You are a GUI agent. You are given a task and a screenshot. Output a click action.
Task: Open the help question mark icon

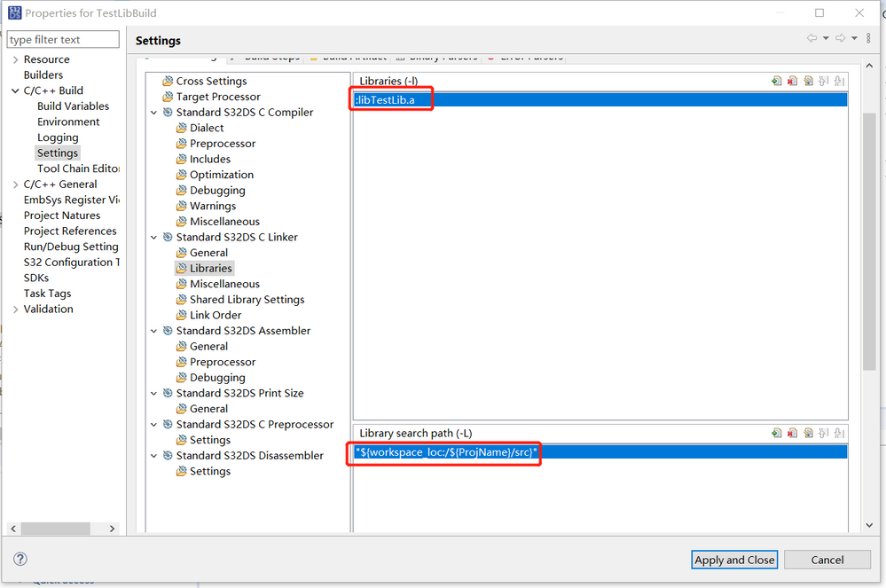[x=20, y=559]
